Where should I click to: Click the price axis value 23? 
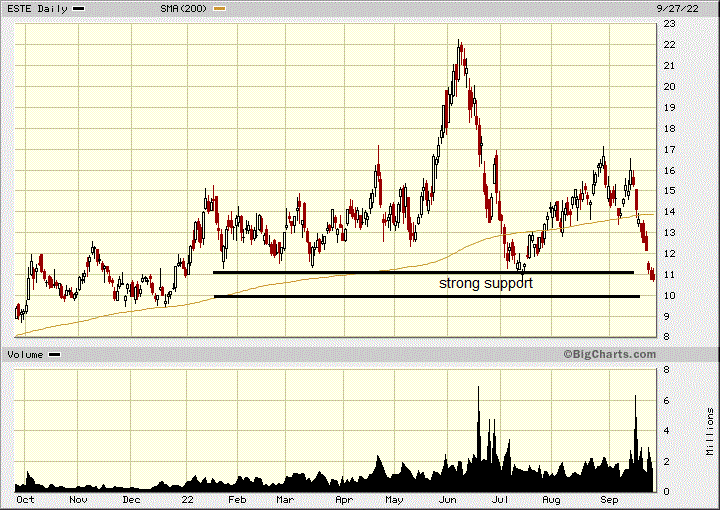coord(669,23)
